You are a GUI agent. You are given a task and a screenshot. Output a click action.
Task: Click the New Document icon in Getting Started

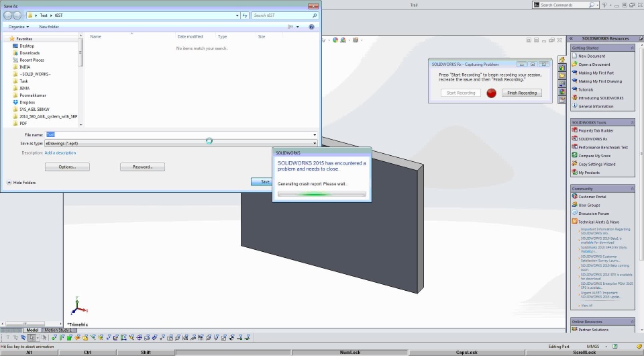pyautogui.click(x=575, y=56)
